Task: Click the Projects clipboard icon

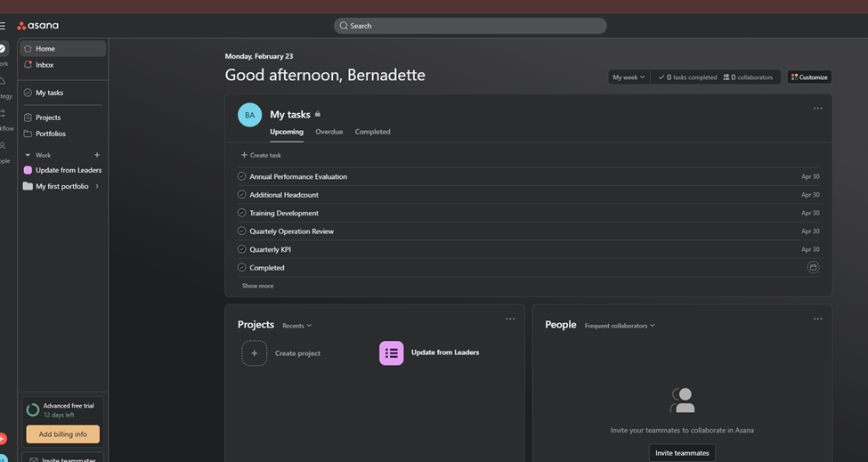Action: coord(28,118)
